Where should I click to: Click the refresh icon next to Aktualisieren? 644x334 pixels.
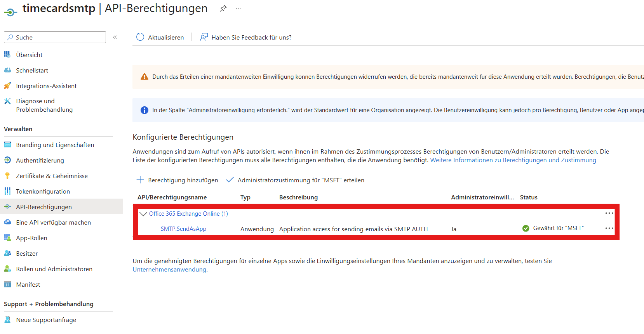[140, 37]
